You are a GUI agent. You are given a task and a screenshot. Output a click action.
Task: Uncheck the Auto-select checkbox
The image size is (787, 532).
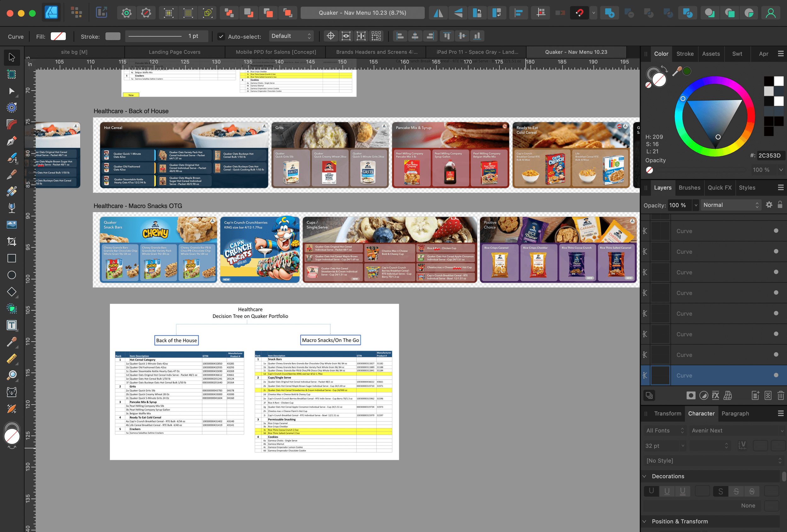[x=221, y=36]
